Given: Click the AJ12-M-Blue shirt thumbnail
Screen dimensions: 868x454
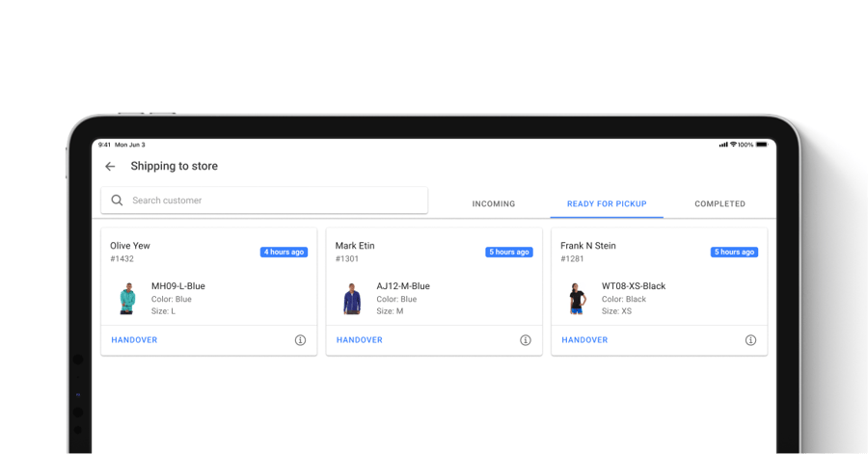Looking at the screenshot, I should tap(352, 299).
